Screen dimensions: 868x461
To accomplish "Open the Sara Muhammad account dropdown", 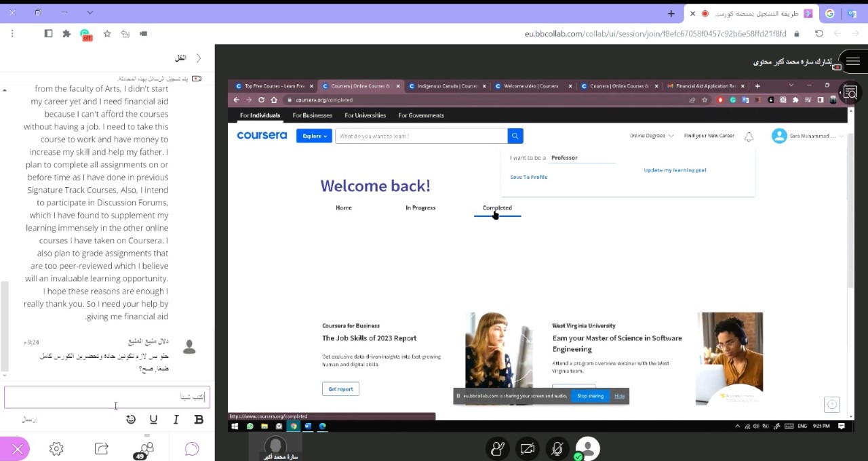I will pyautogui.click(x=808, y=136).
